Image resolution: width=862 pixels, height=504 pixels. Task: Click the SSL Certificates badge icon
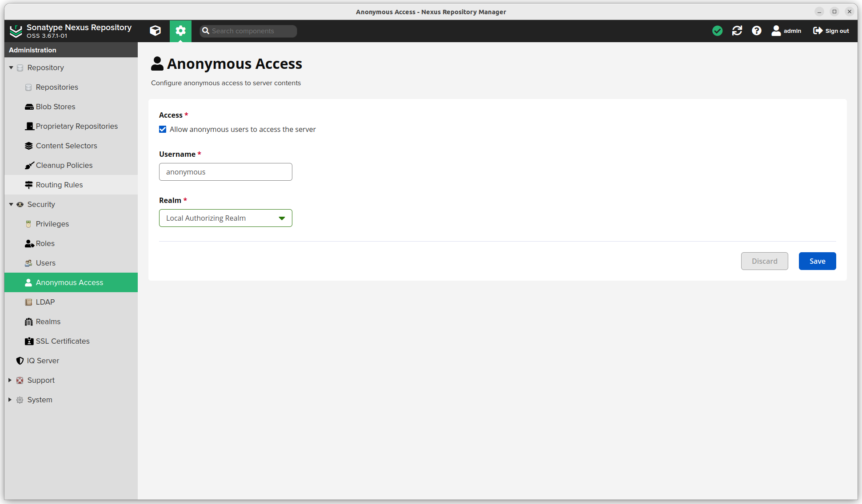pyautogui.click(x=29, y=341)
